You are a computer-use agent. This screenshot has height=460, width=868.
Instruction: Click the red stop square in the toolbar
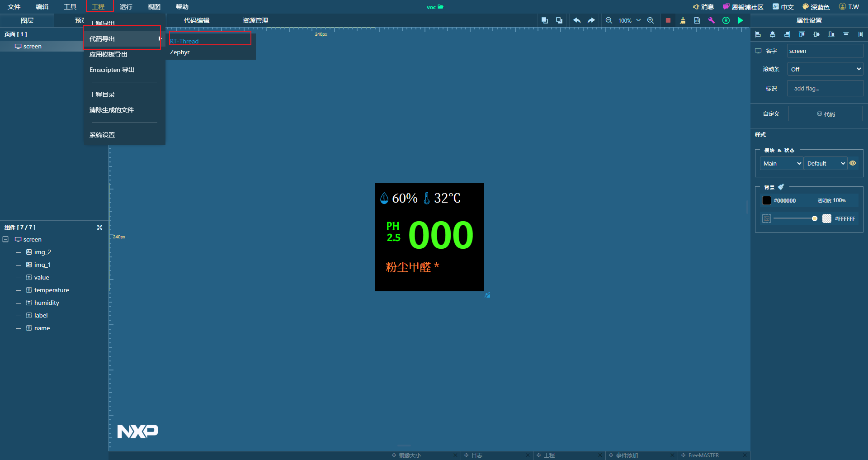[x=668, y=20]
